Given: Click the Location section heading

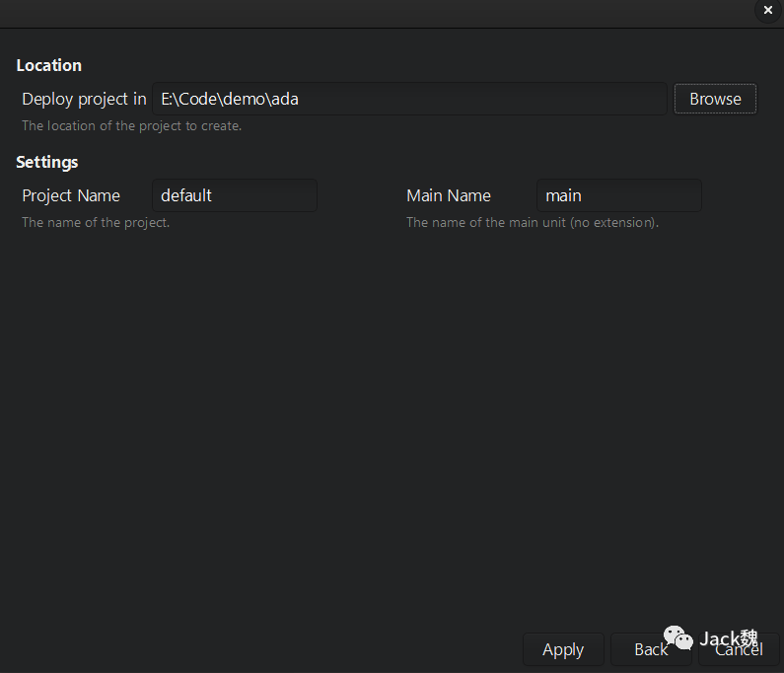Looking at the screenshot, I should click(49, 65).
